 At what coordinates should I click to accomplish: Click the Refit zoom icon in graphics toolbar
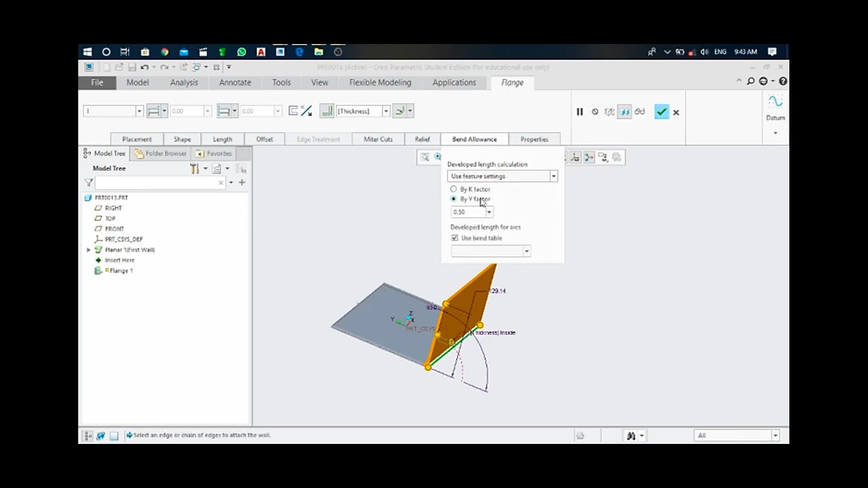425,157
